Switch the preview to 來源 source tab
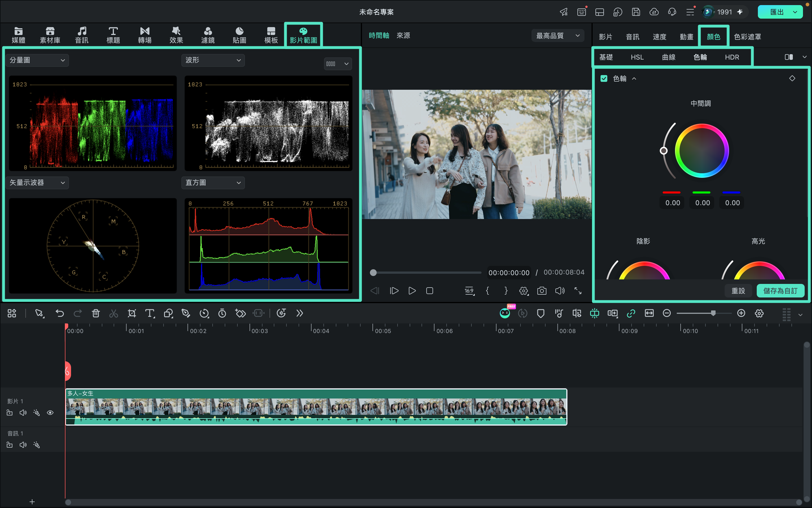The width and height of the screenshot is (812, 508). (403, 35)
